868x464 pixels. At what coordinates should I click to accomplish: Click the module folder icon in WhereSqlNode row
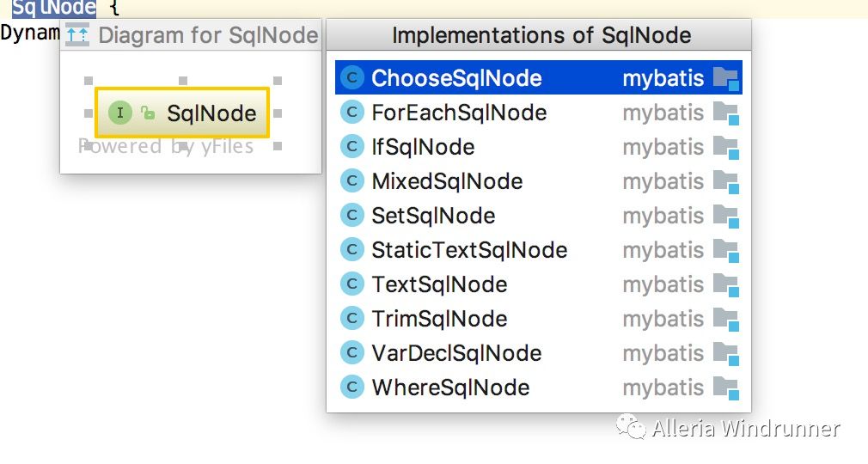point(726,388)
